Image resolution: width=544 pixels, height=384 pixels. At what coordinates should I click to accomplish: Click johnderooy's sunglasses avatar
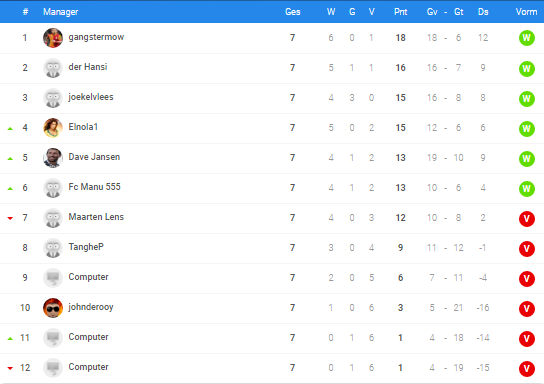(53, 308)
